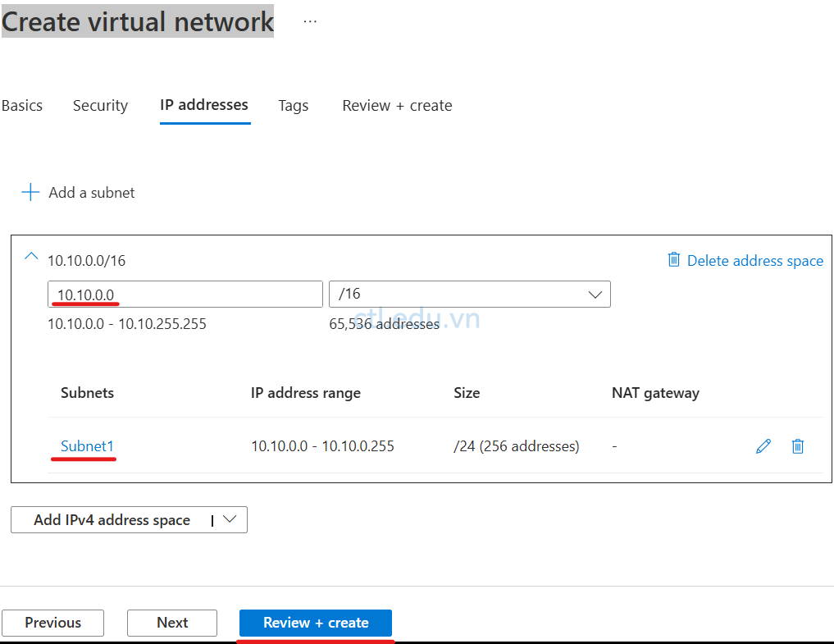Switch to the Basics tab
This screenshot has width=834, height=644.
coord(22,105)
